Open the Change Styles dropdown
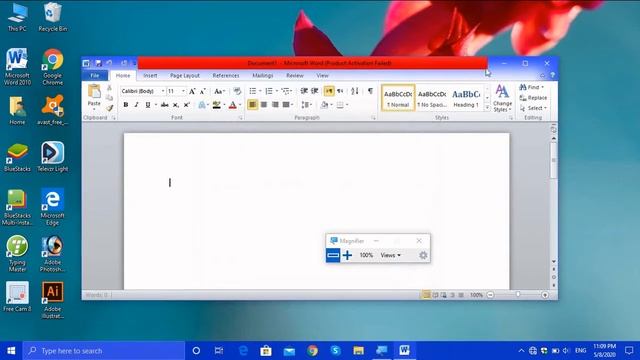Viewport: 640px width, 360px height. 502,98
